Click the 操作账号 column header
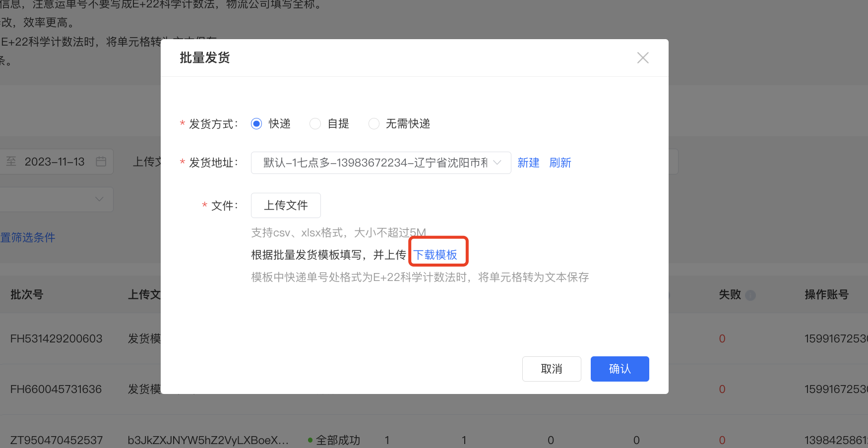 coord(826,294)
